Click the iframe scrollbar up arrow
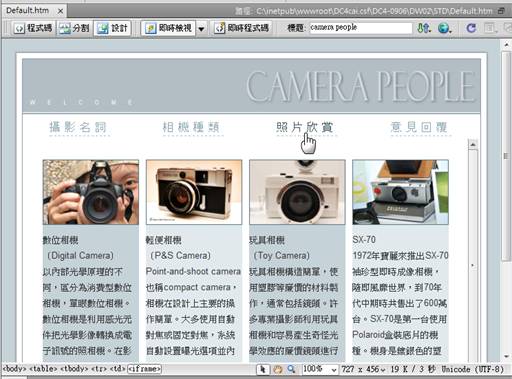 pos(473,144)
